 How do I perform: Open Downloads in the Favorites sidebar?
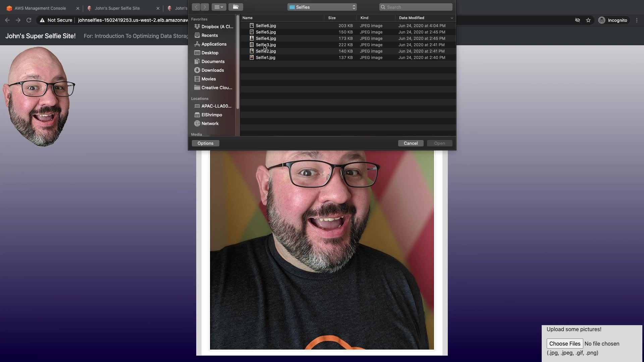point(212,70)
